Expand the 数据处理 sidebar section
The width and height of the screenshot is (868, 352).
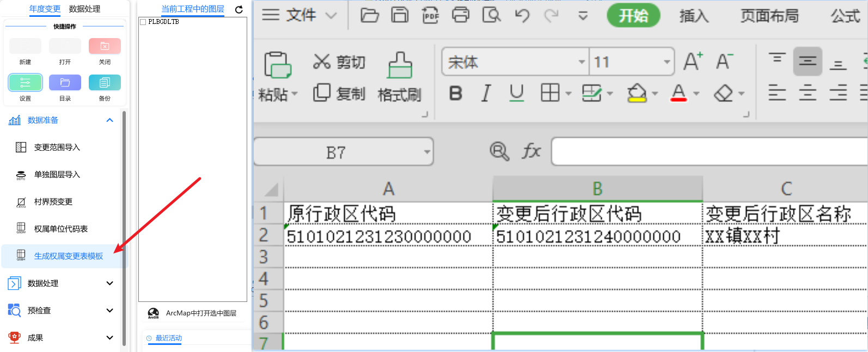point(109,283)
